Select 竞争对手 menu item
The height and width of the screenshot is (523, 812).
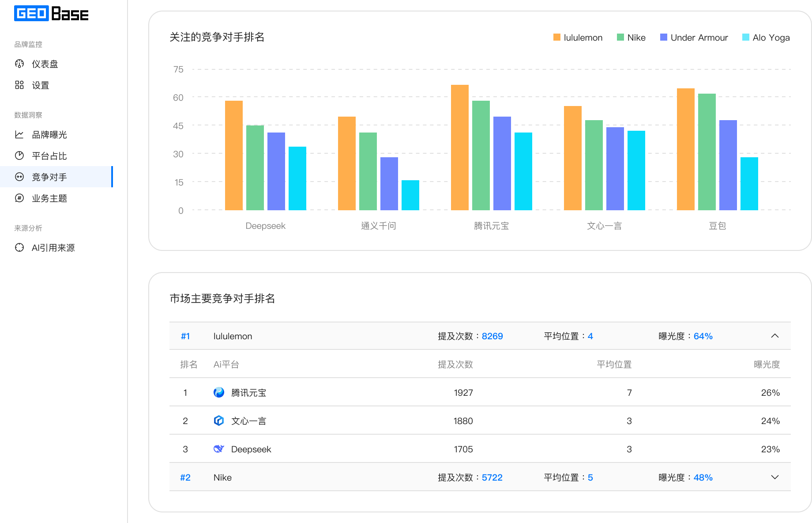pyautogui.click(x=56, y=177)
